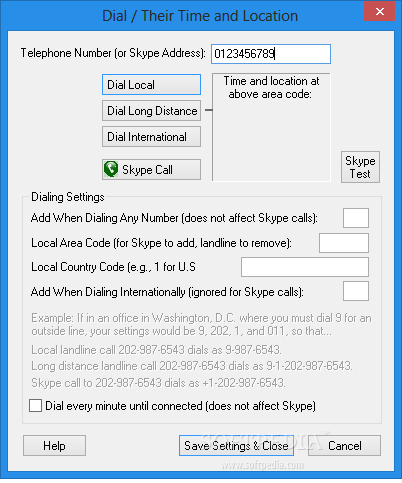Image resolution: width=402 pixels, height=483 pixels.
Task: Focus Add When Dialing Internationally field
Action: (356, 291)
